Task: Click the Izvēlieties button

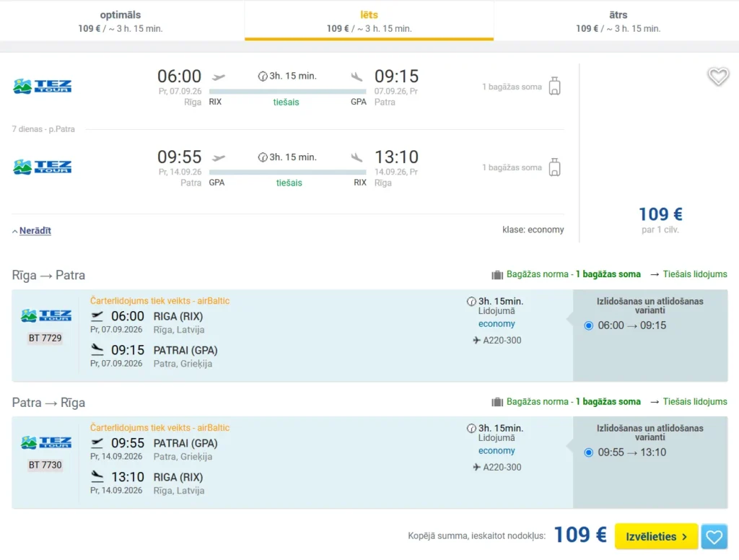Action: (656, 536)
